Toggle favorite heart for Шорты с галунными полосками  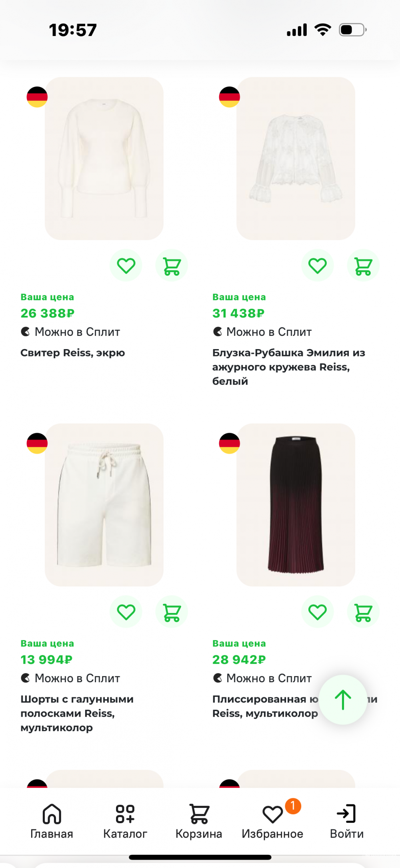pos(126,612)
